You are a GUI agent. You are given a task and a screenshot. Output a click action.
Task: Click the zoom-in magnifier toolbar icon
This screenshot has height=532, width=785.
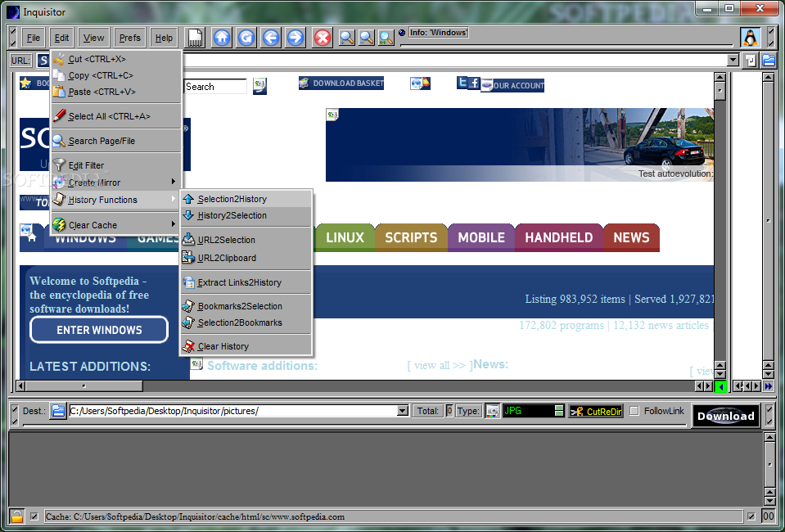pos(347,38)
